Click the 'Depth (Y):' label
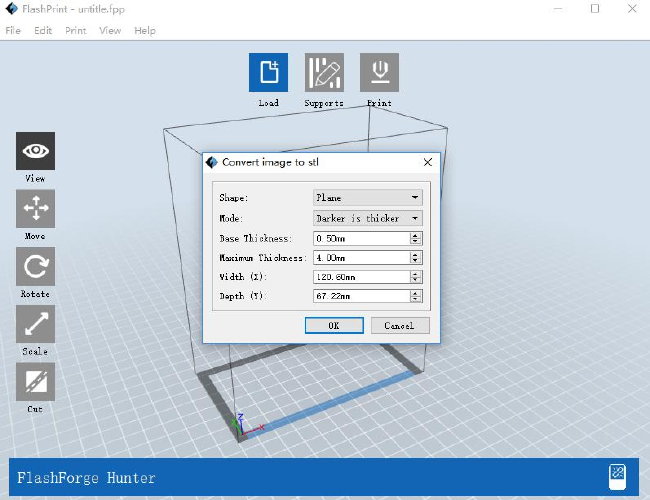 (243, 296)
